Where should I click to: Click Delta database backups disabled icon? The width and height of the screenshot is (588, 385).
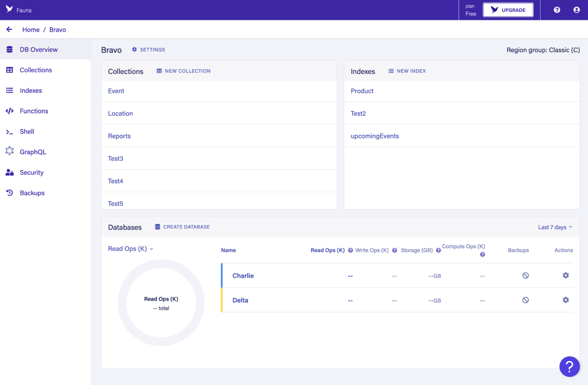pos(525,300)
